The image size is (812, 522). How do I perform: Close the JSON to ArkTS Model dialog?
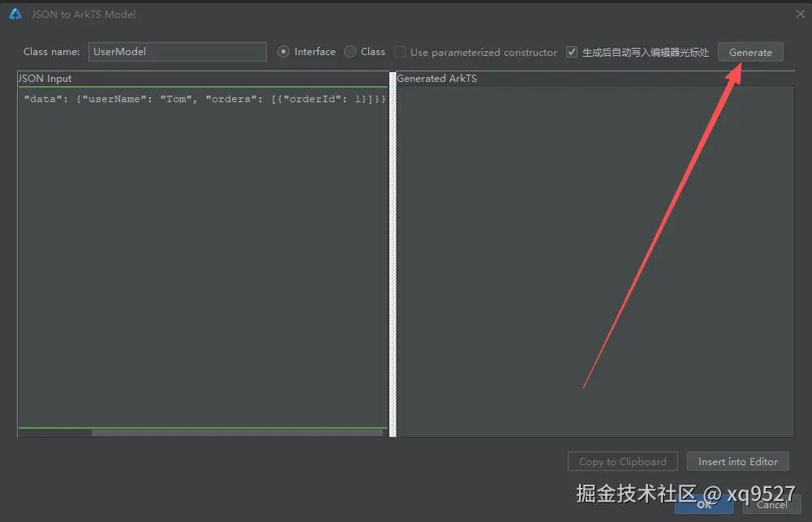pos(800,14)
